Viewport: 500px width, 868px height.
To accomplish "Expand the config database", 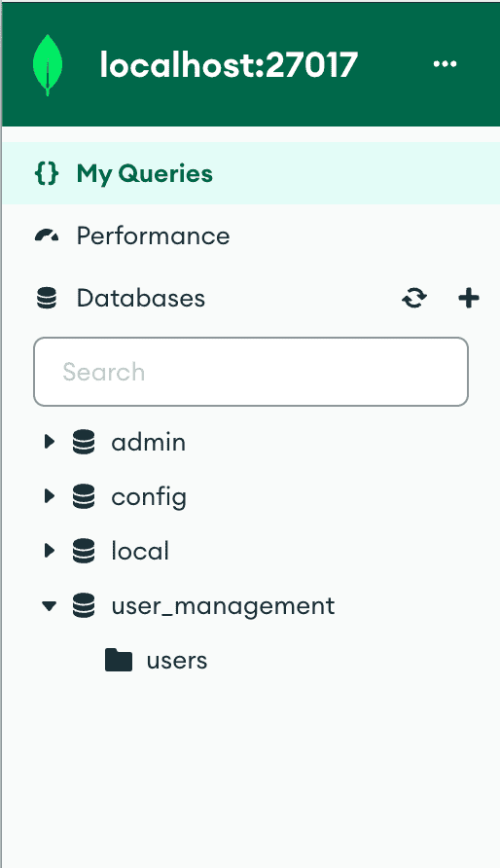I will tap(50, 496).
